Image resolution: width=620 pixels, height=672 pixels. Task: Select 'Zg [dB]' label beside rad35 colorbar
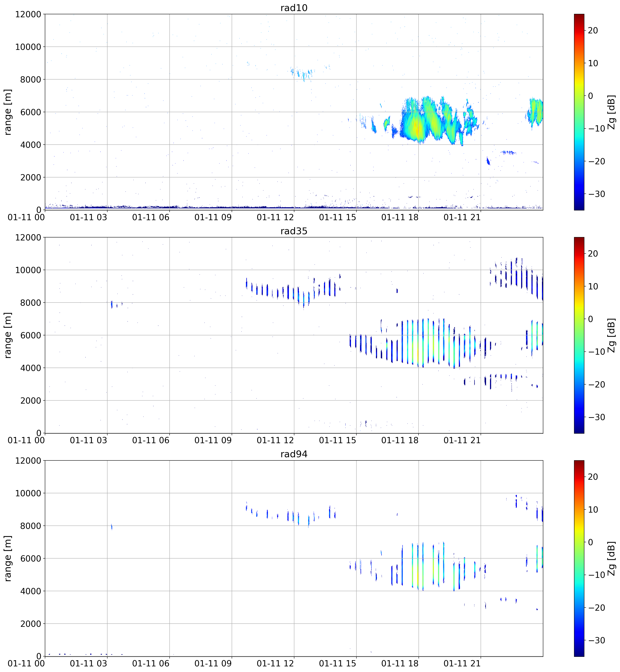click(x=612, y=335)
